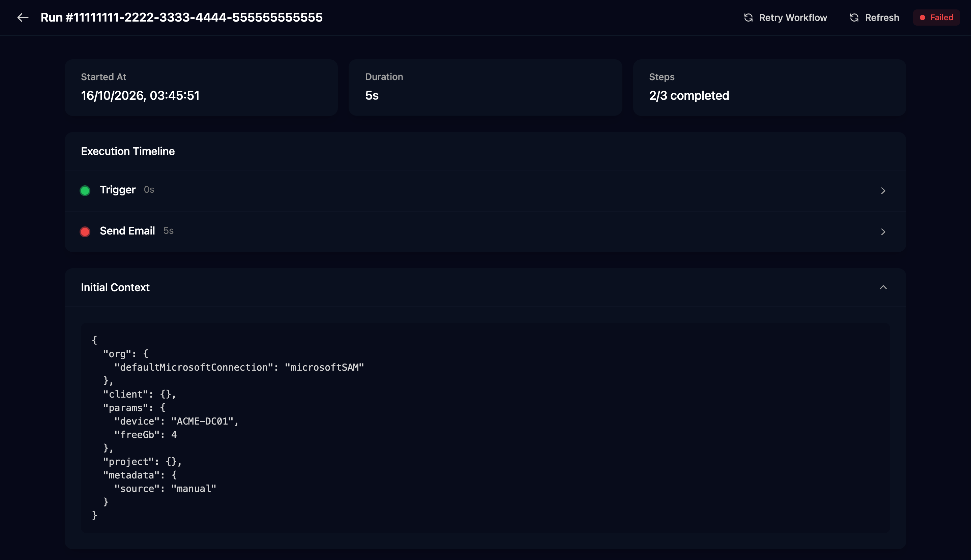Click the Started At timestamp value
The image size is (971, 560).
click(x=140, y=95)
